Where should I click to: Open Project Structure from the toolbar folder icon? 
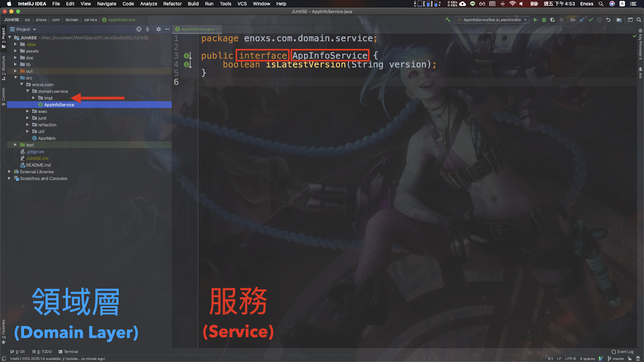619,20
